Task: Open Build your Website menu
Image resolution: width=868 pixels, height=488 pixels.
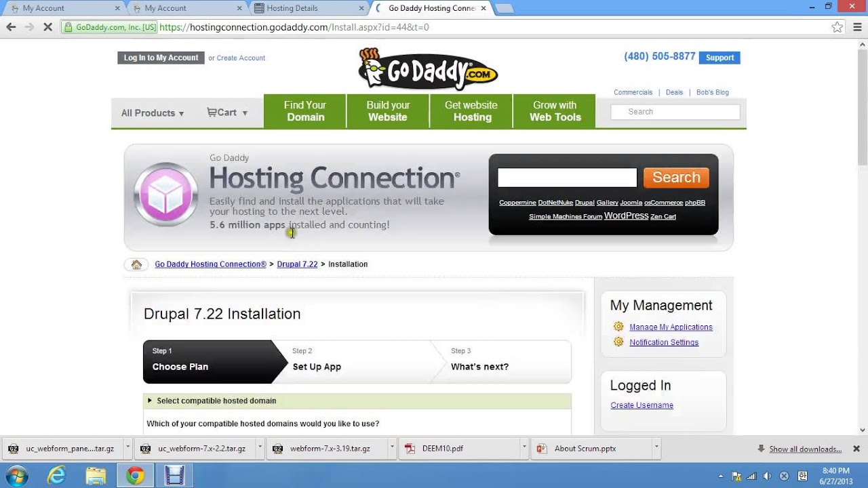Action: click(x=388, y=111)
